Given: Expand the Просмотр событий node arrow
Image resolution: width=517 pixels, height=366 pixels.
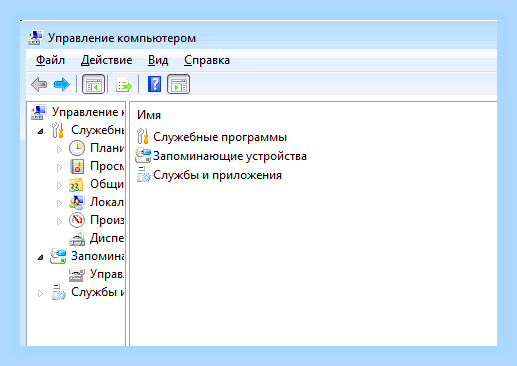Looking at the screenshot, I should point(60,167).
